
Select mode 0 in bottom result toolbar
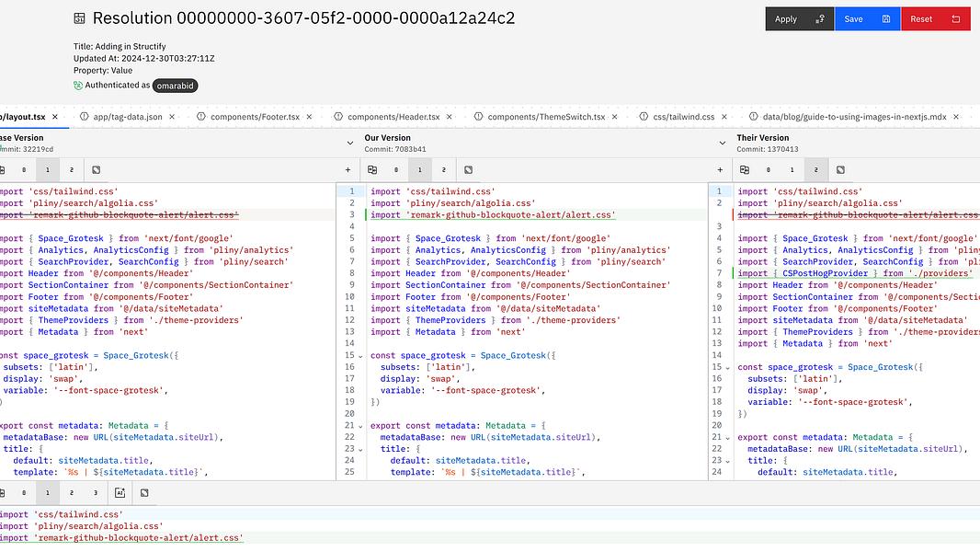(x=24, y=493)
